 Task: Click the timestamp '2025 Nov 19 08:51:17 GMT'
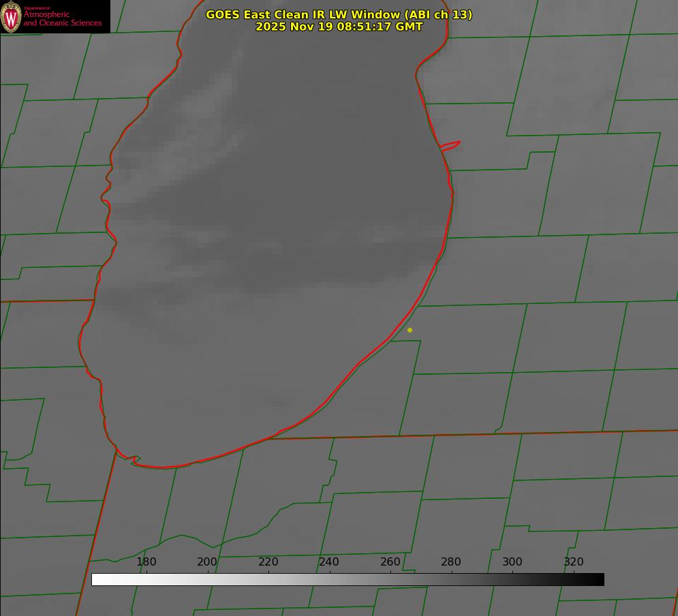pos(339,27)
